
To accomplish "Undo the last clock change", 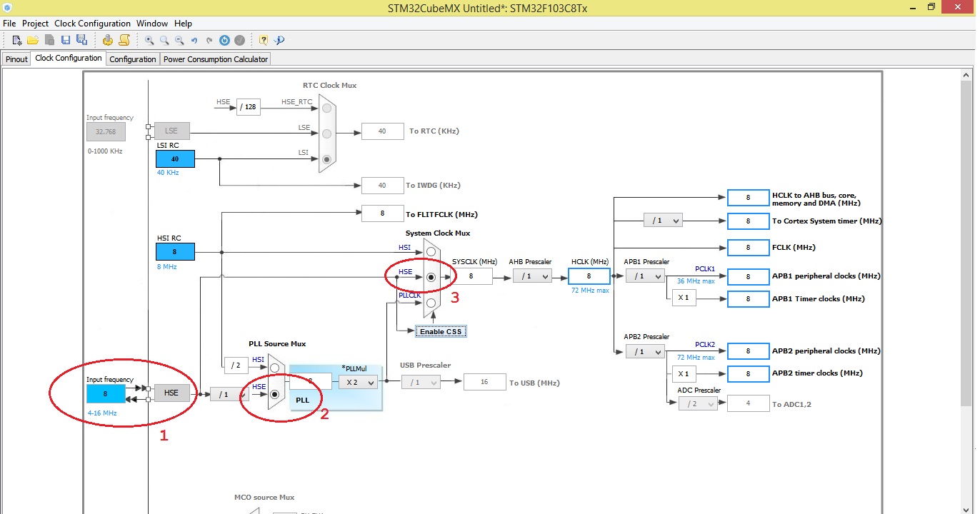I will [x=194, y=41].
